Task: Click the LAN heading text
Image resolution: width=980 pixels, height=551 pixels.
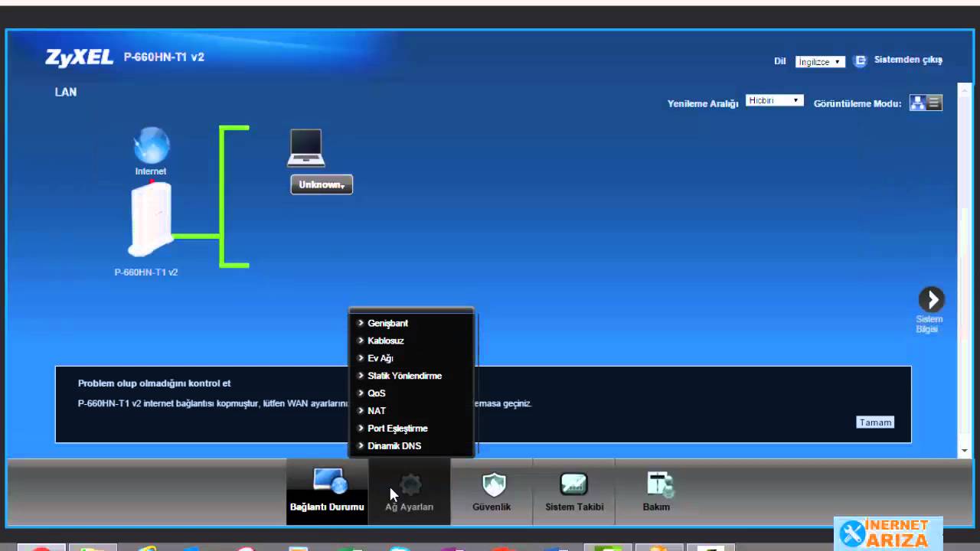Action: (x=66, y=92)
